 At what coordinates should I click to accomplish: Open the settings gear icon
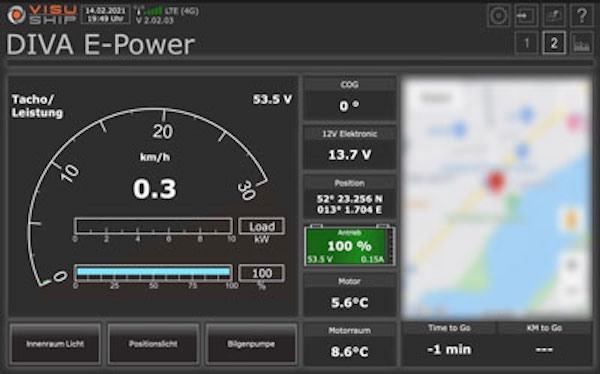pyautogui.click(x=498, y=16)
